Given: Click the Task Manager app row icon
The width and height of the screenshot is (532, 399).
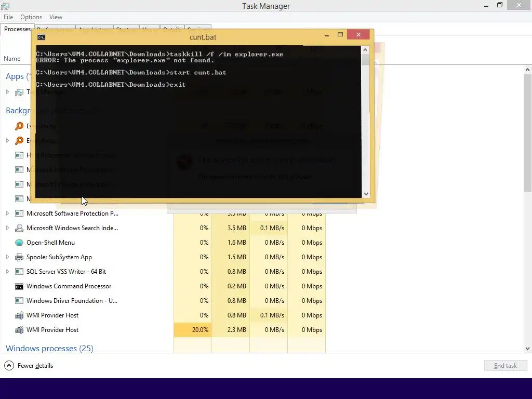Looking at the screenshot, I should coord(19,92).
